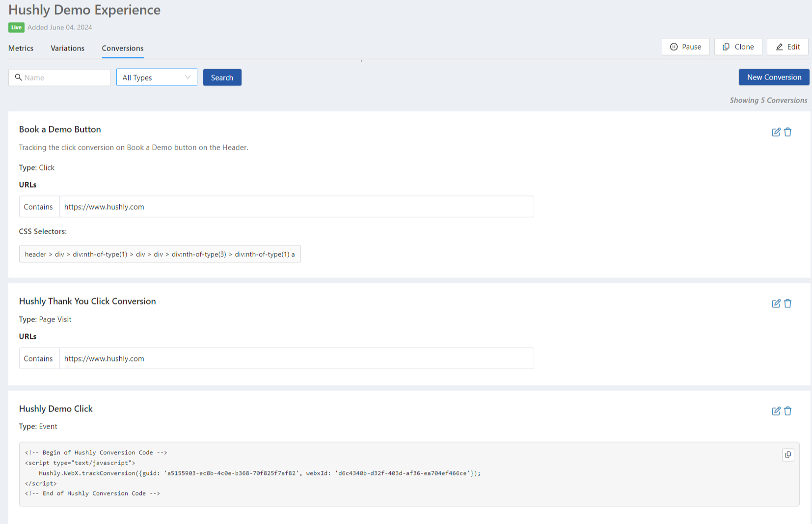Create a New Conversion
The image size is (812, 524).
tap(774, 77)
